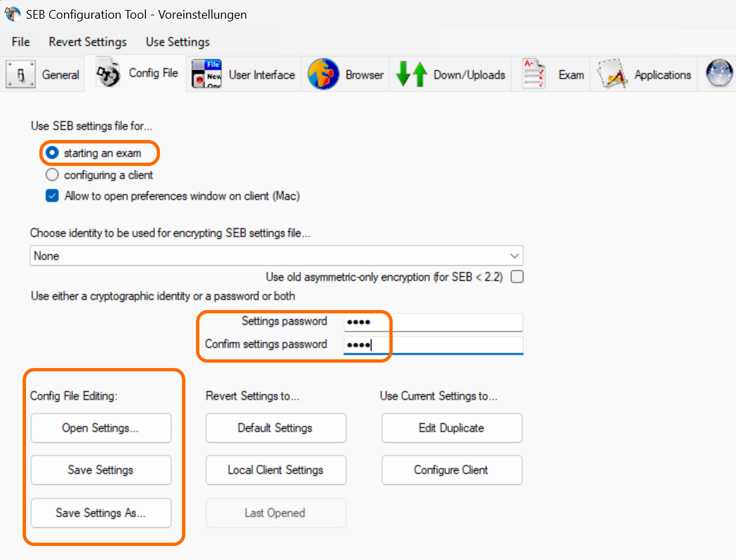Enable old asymmetric-only encryption checkbox

[517, 277]
